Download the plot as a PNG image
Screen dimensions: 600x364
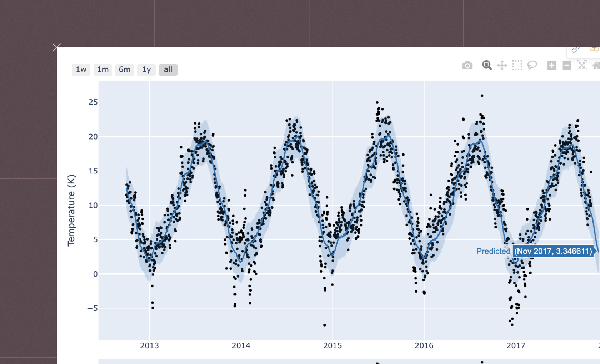[x=467, y=66]
